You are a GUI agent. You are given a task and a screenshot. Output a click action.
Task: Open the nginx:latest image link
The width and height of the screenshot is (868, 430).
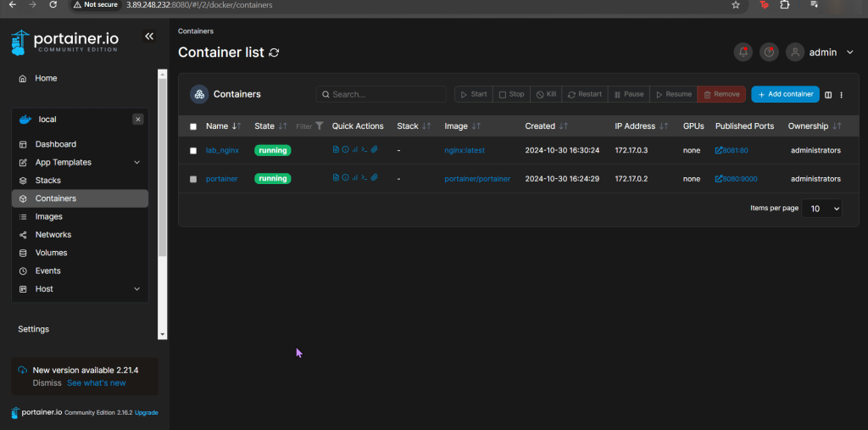pos(464,151)
